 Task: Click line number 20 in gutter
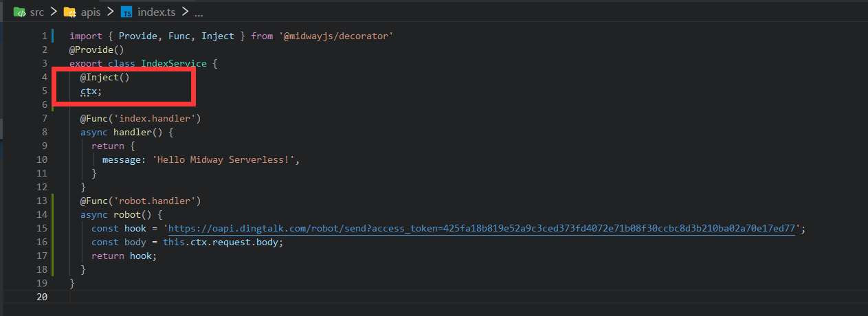coord(41,297)
